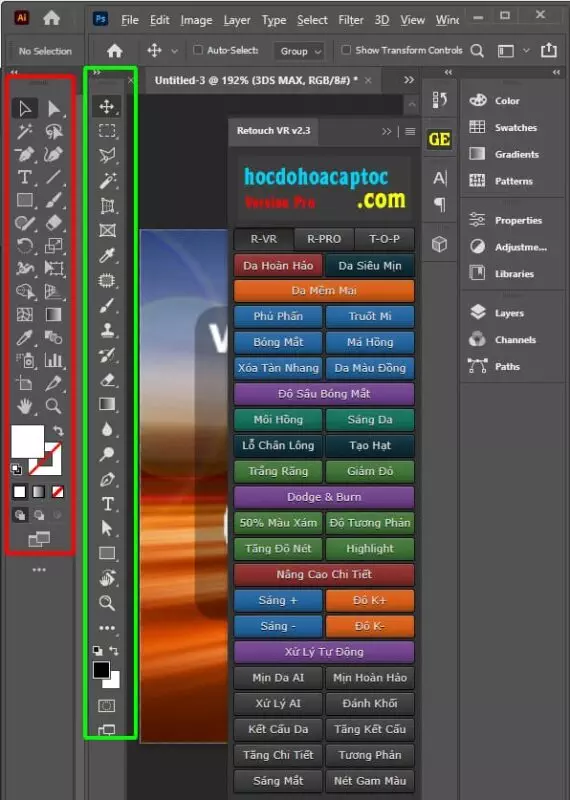This screenshot has height=800, width=570.
Task: Select the Photoshop Pen tool
Action: point(107,479)
